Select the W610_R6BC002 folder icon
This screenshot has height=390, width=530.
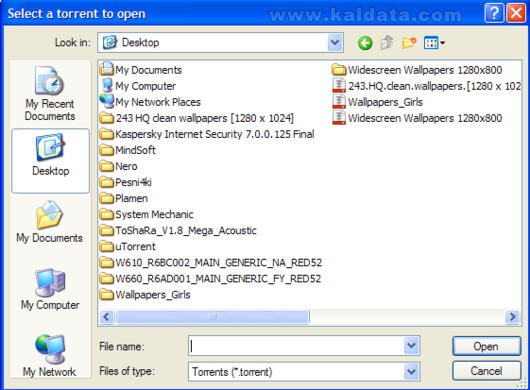(107, 263)
